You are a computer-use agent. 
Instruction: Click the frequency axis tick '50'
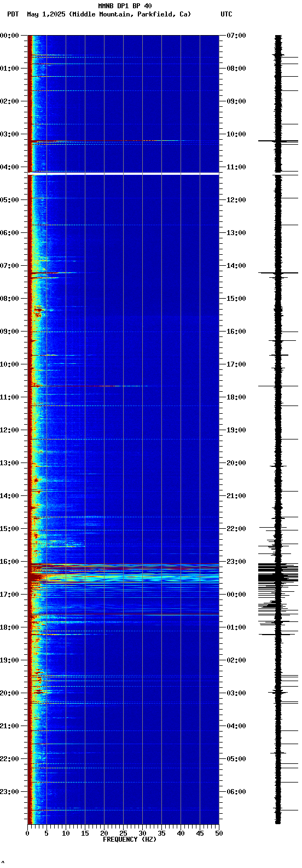pyautogui.click(x=219, y=833)
